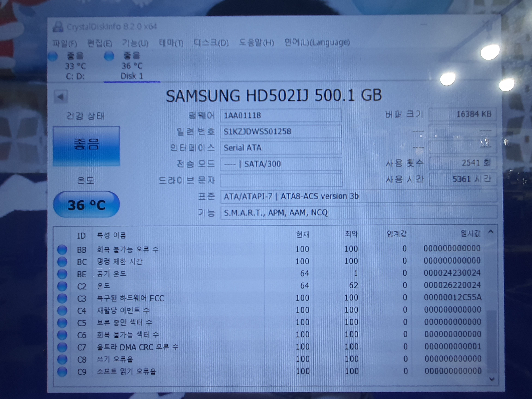
Task: Click the empty drive letter field
Action: 281,180
